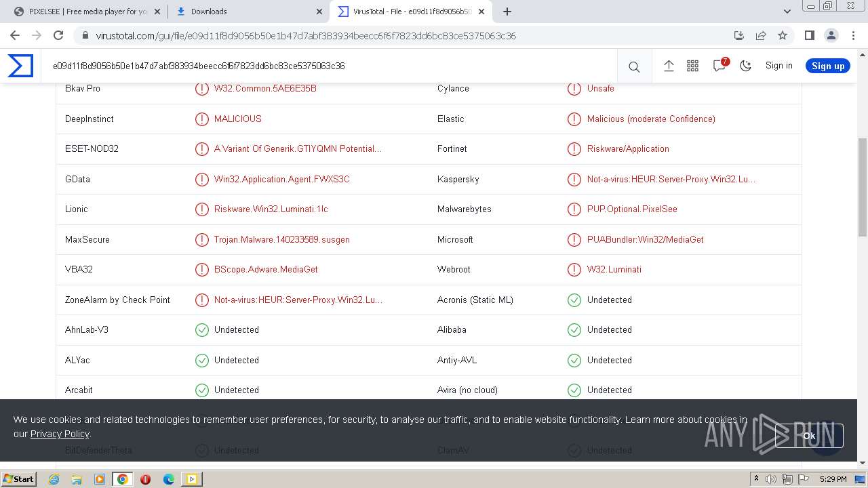Click the DeepInstinct MALICIOUS result
Viewport: 868px width, 488px height.
(x=238, y=119)
